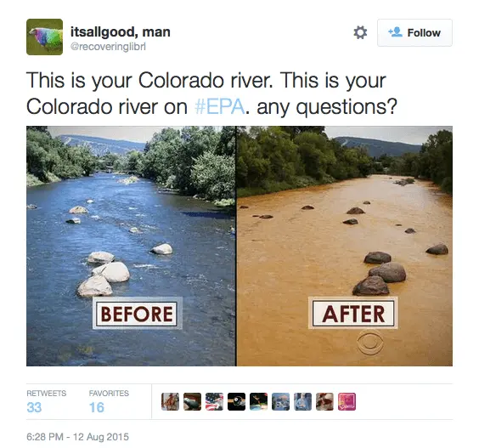This screenshot has width=479, height=448.
Task: Open the 6:28 PM tweet timestamp
Action: tap(77, 437)
